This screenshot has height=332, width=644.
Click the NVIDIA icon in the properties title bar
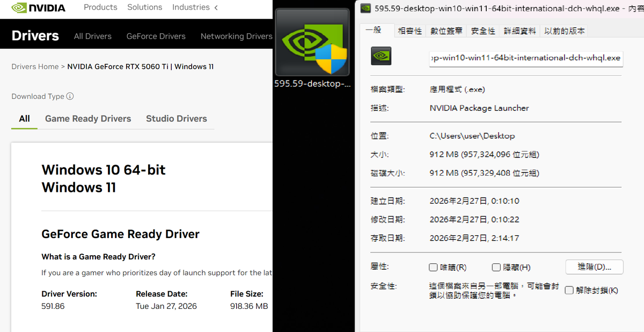[x=365, y=8]
